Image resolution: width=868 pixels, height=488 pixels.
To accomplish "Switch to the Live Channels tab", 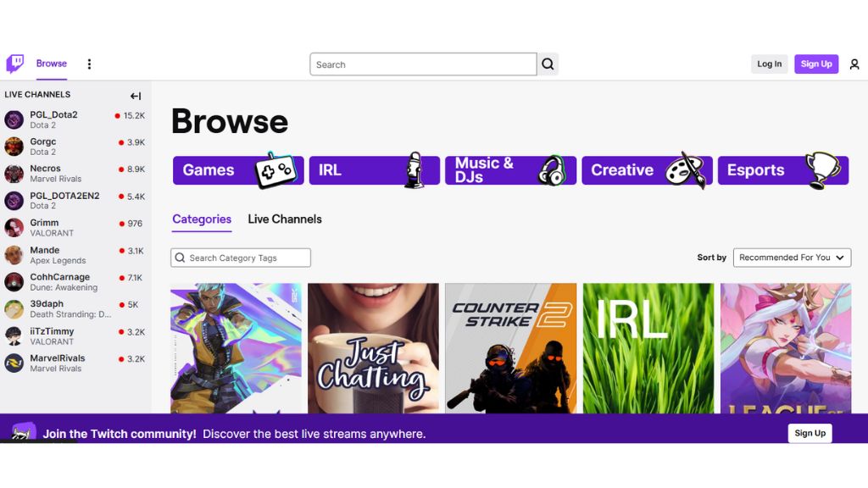I will coord(285,219).
